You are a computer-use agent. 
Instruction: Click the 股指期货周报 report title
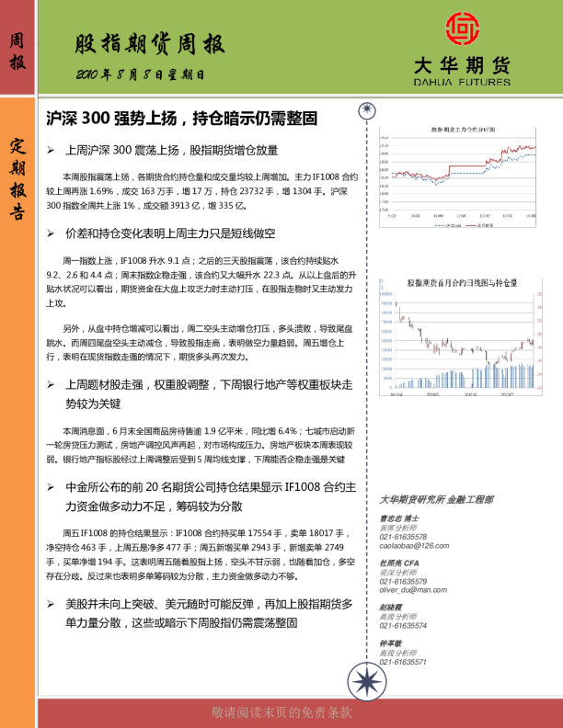(x=149, y=45)
